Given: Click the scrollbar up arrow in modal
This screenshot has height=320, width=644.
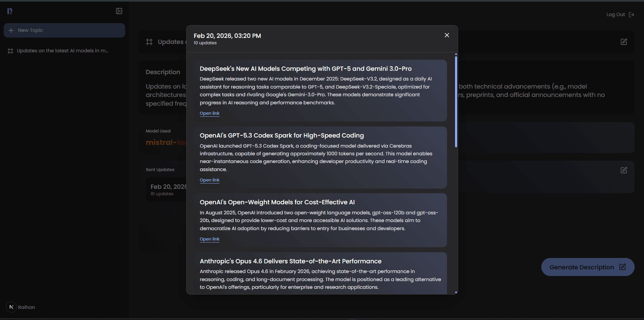Looking at the screenshot, I should click(x=456, y=54).
